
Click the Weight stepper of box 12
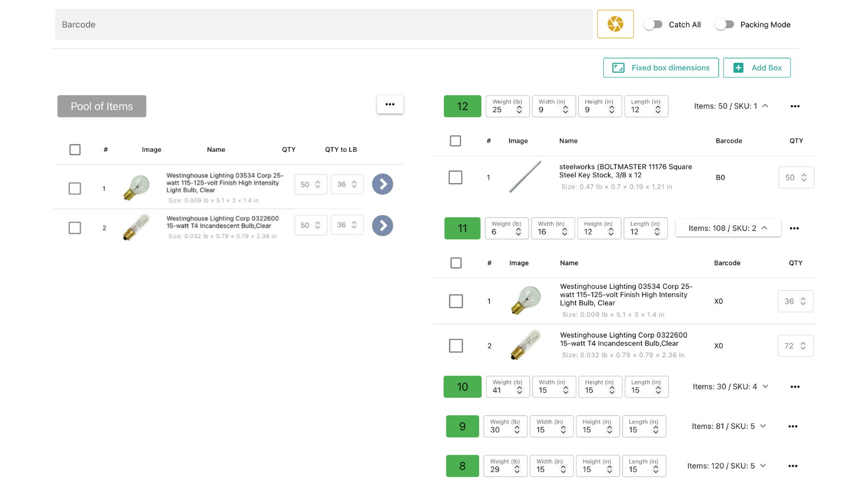click(x=519, y=110)
